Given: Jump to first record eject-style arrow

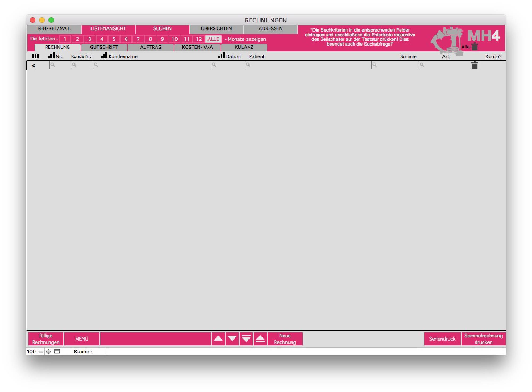Looking at the screenshot, I should coord(260,339).
